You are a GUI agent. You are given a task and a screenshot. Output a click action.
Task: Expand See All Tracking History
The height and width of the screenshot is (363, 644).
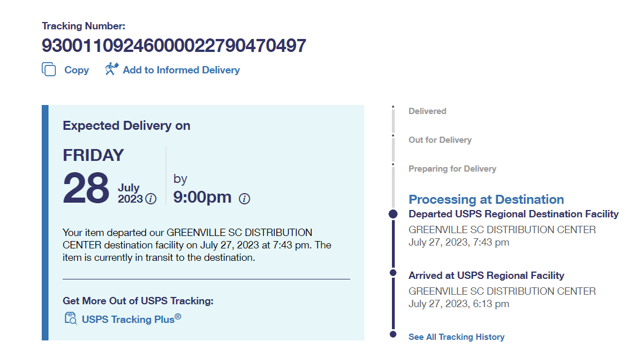coord(456,337)
